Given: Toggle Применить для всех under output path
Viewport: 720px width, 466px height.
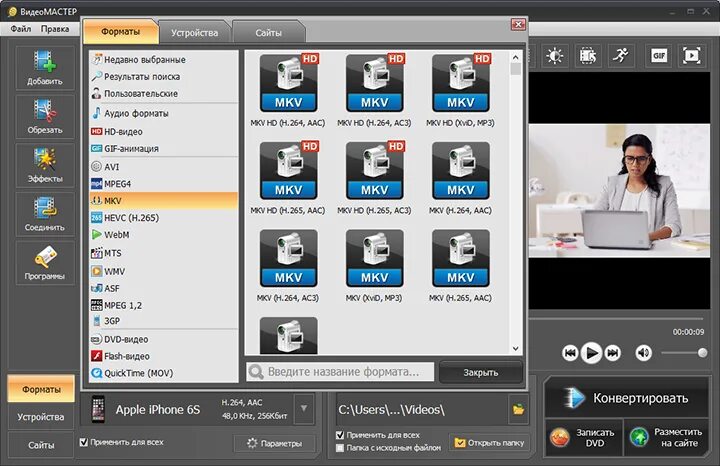Looking at the screenshot, I should point(340,435).
